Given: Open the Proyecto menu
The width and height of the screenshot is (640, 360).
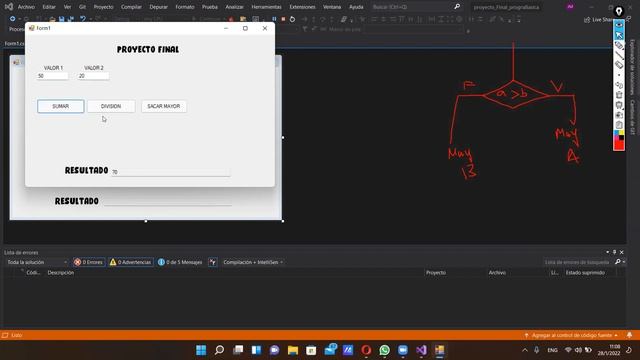Looking at the screenshot, I should (103, 7).
